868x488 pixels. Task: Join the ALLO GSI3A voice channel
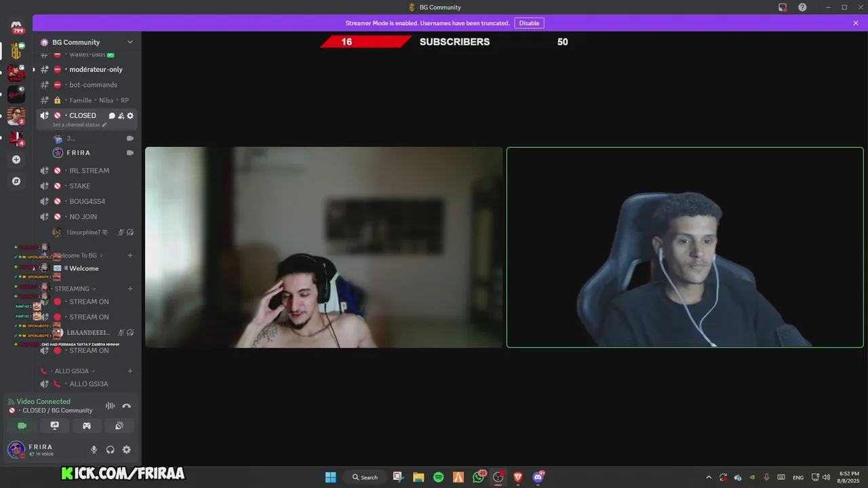87,384
